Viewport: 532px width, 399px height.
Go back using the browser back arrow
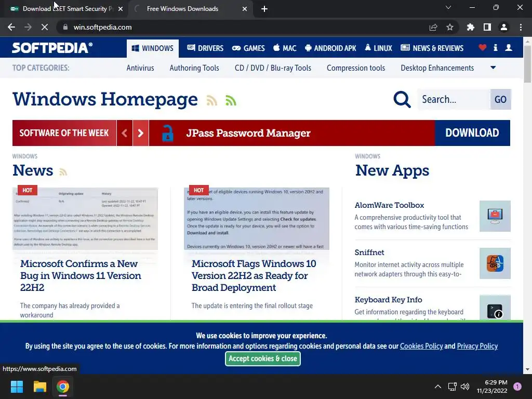tap(11, 27)
